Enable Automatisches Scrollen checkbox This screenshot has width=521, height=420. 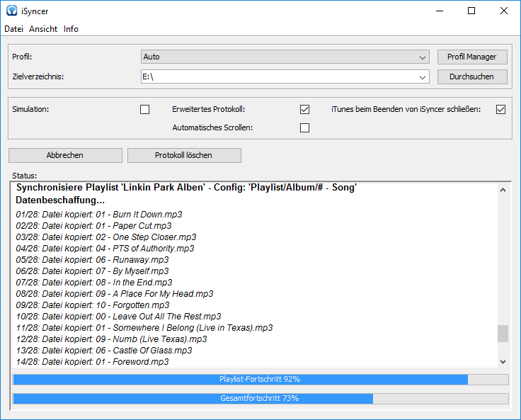pyautogui.click(x=304, y=127)
